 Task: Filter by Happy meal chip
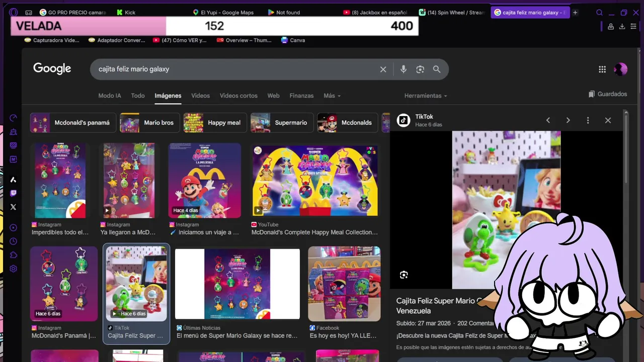coord(215,123)
